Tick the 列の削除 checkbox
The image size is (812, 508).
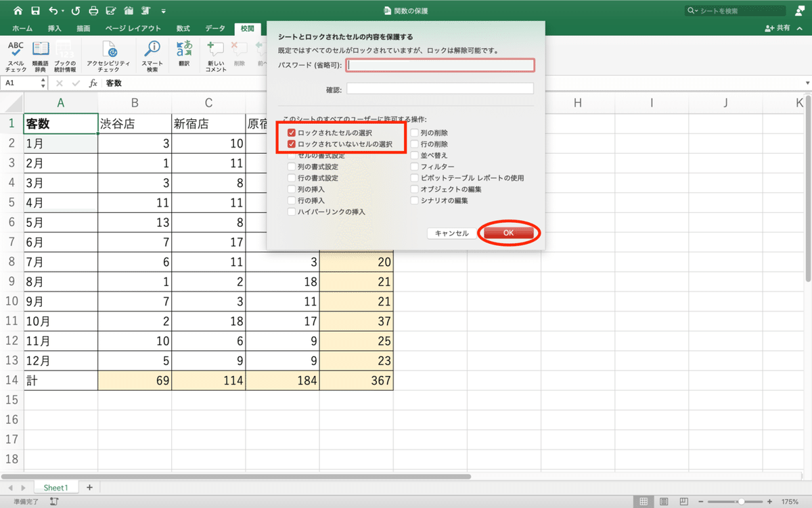414,133
